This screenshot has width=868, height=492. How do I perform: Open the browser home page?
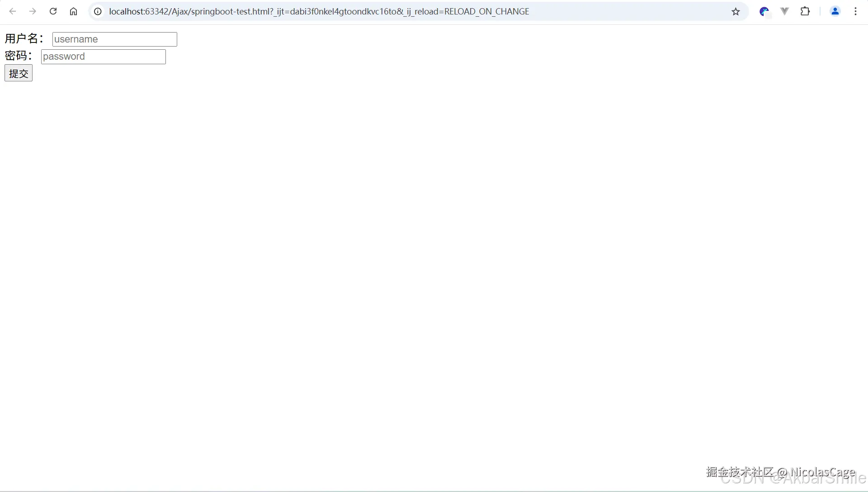(73, 11)
